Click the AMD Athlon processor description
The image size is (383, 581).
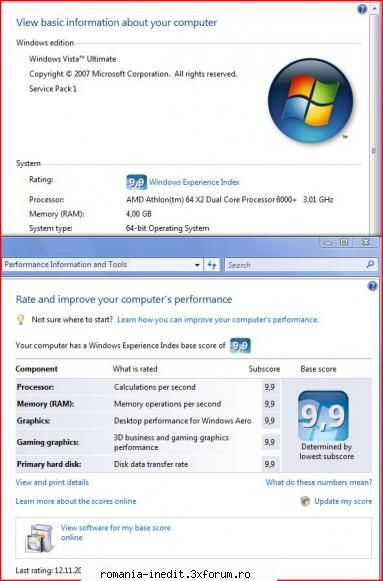click(x=229, y=199)
